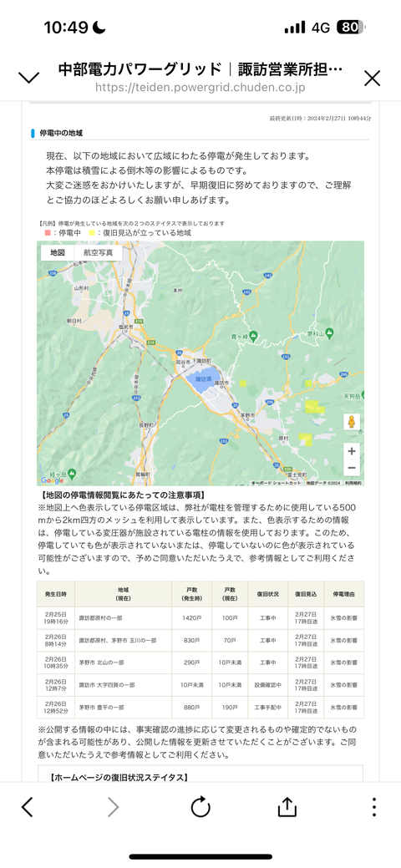Collapse browser with the down chevron
The width and height of the screenshot is (401, 868).
pos(28,78)
